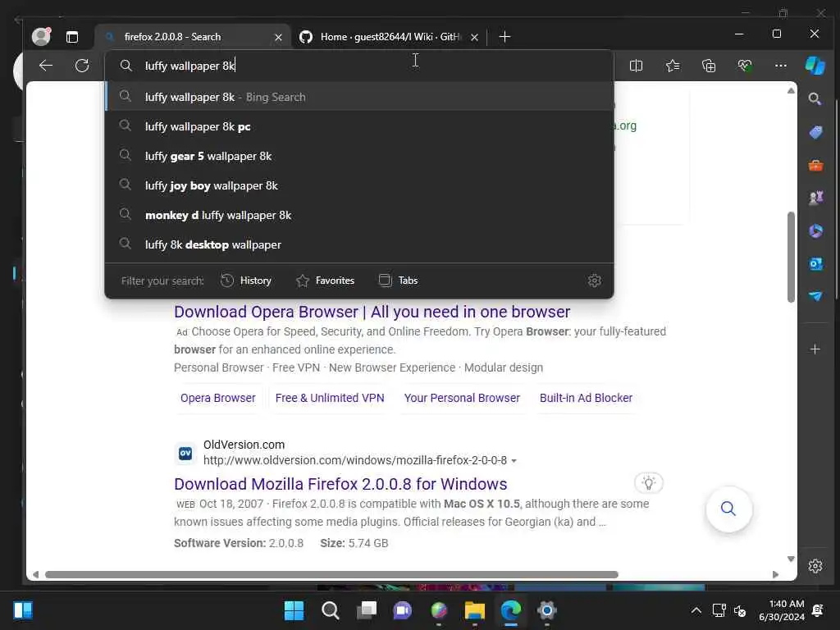Click into the address bar text field
The width and height of the screenshot is (840, 630).
click(359, 66)
